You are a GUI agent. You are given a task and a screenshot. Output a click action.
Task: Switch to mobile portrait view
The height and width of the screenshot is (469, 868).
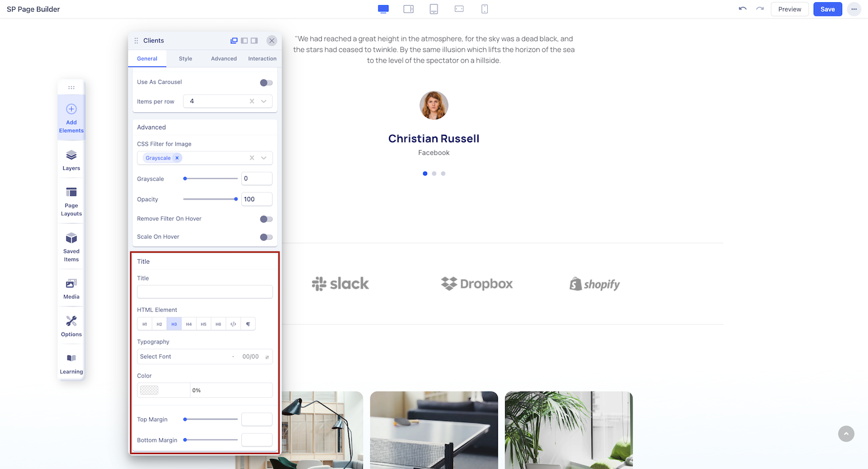click(x=485, y=9)
